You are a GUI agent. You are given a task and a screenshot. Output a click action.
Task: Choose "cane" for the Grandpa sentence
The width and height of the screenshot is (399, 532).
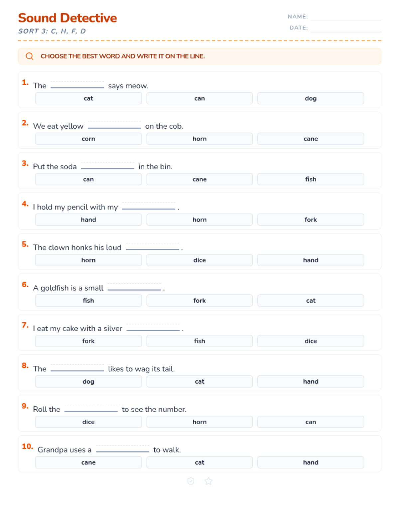88,463
